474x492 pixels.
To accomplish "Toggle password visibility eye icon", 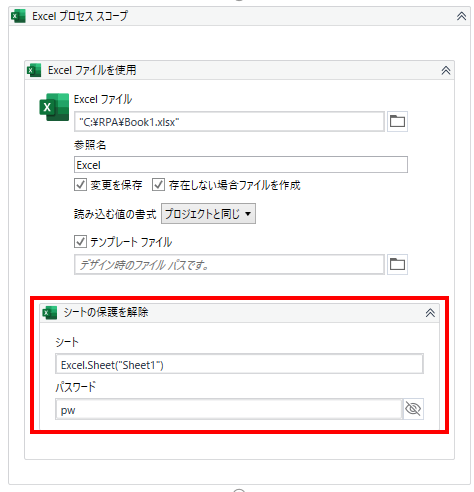I will click(413, 409).
